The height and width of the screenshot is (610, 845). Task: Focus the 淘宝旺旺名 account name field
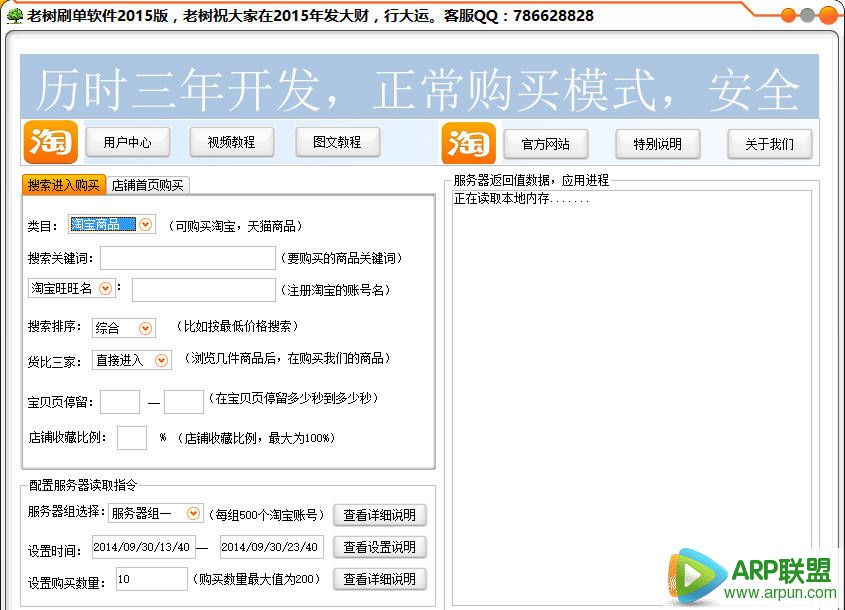click(204, 290)
